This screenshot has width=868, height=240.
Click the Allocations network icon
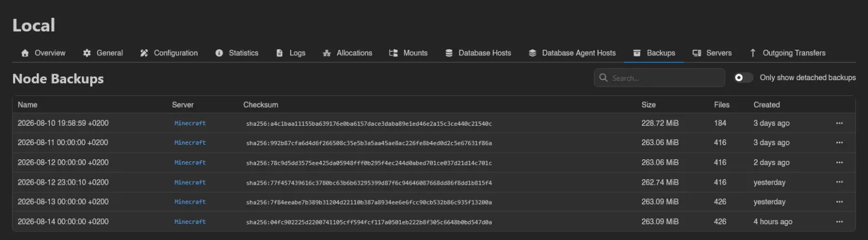327,53
